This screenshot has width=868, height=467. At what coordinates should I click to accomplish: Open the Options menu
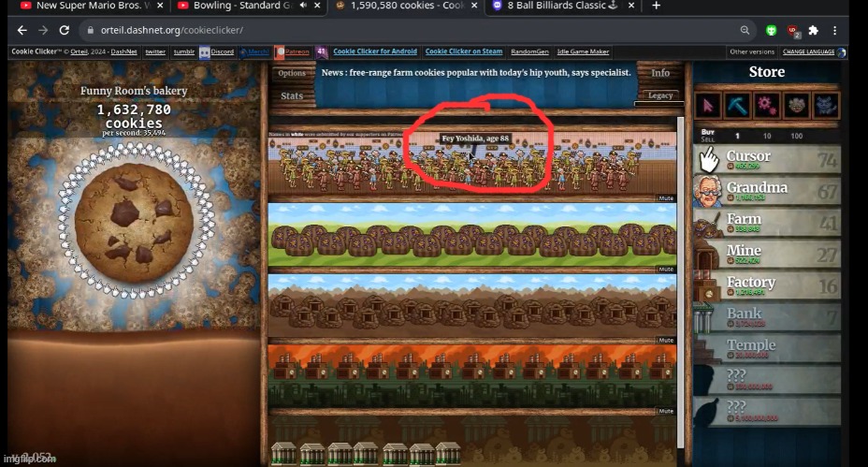coord(292,73)
